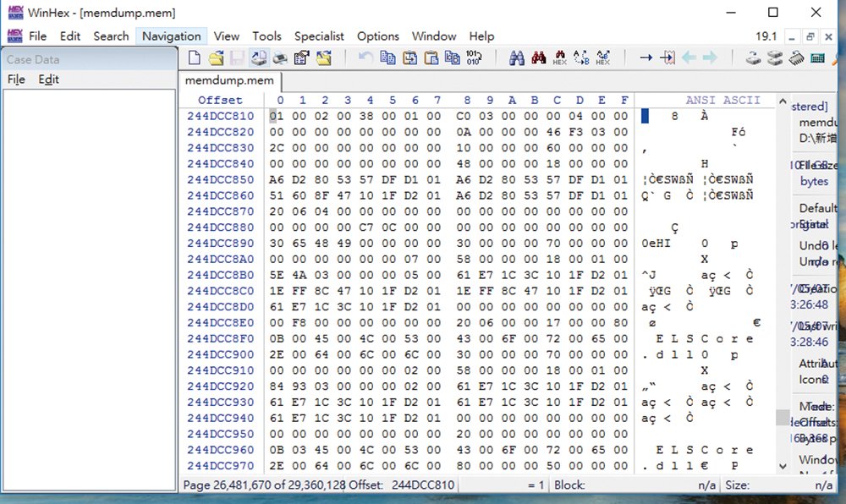Screen dimensions: 846x504
Task: Click 'OeHI' text in row 244DCC890
Action: (x=656, y=244)
